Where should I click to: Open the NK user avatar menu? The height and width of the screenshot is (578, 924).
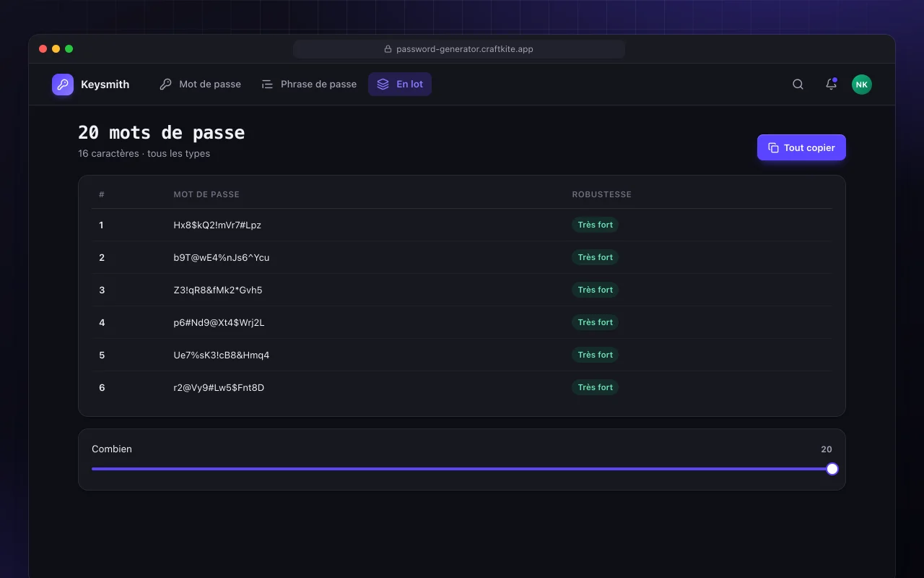[861, 85]
